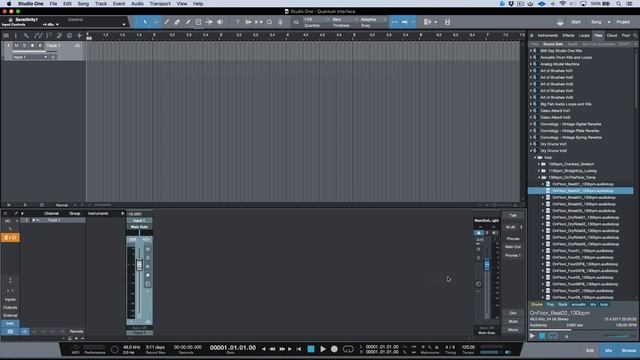Collapse the Dry Drums Vol2 sound set
This screenshot has width=640, height=360.
[x=531, y=151]
